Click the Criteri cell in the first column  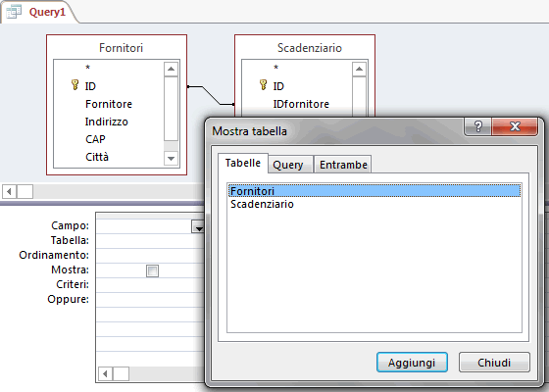tap(150, 284)
